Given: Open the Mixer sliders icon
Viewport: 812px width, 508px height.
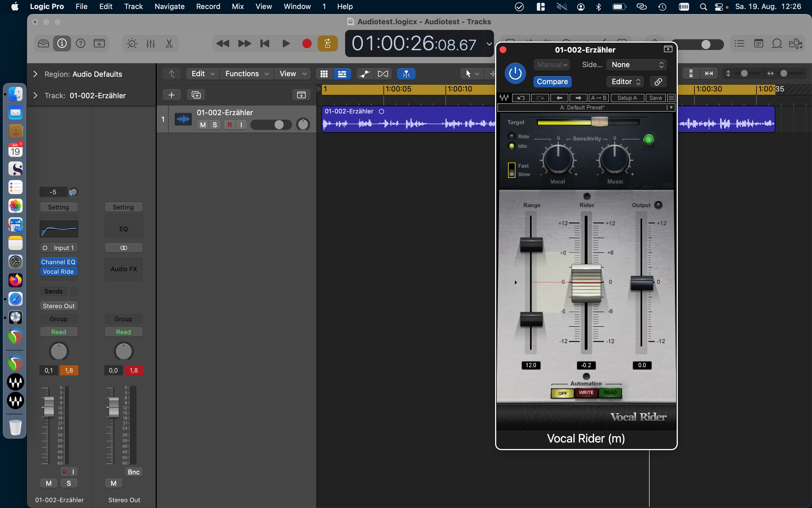Looking at the screenshot, I should click(151, 44).
